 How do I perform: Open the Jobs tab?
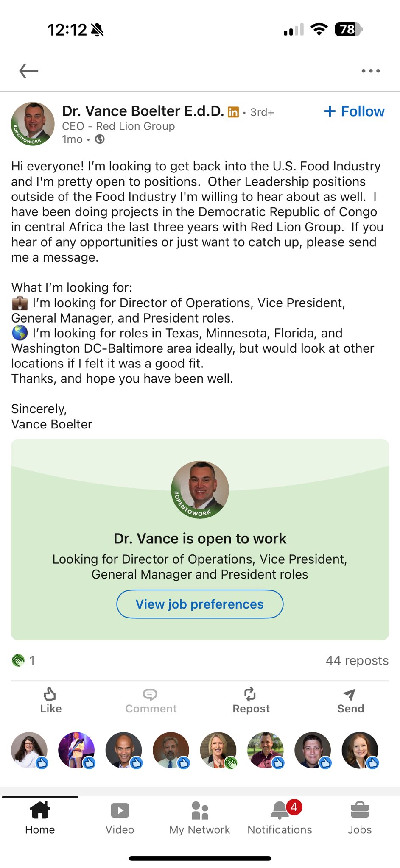point(360,818)
